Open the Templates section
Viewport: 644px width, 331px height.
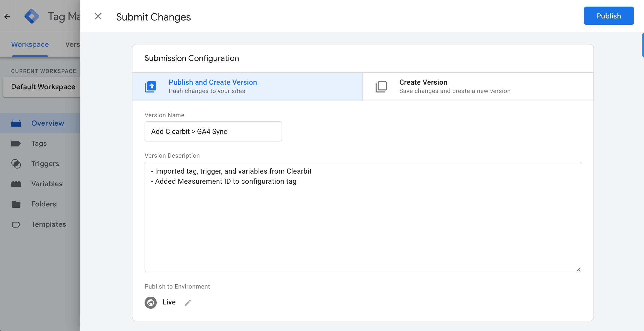(40, 224)
